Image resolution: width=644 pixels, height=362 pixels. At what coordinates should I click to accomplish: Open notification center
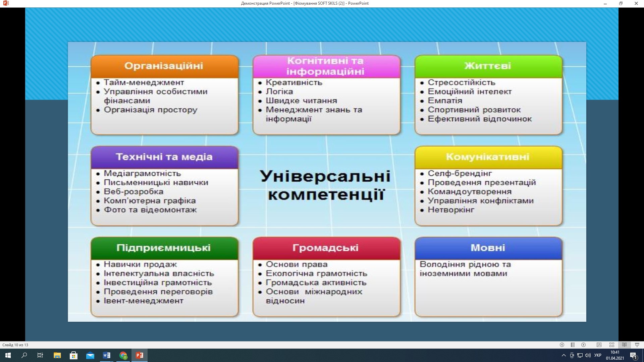(x=633, y=355)
